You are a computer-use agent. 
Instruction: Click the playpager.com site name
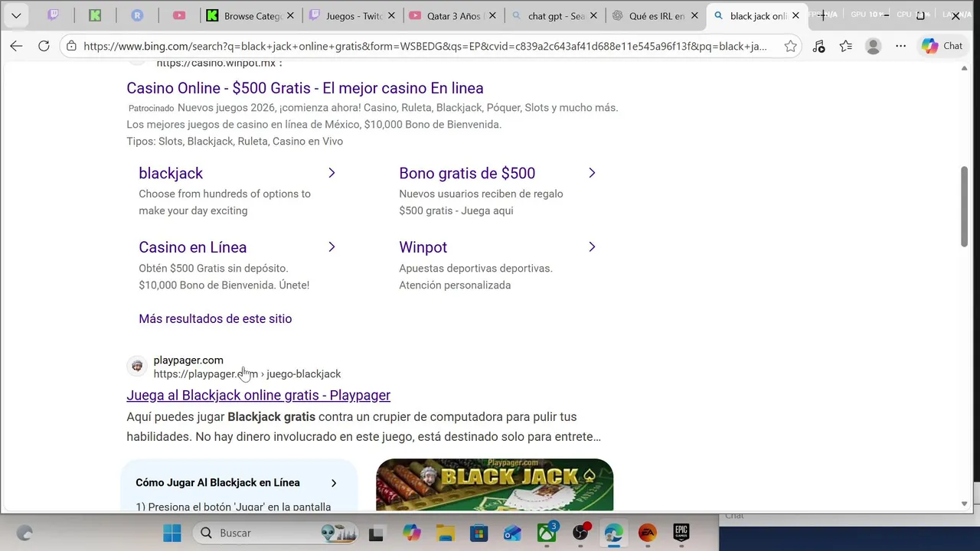click(188, 360)
